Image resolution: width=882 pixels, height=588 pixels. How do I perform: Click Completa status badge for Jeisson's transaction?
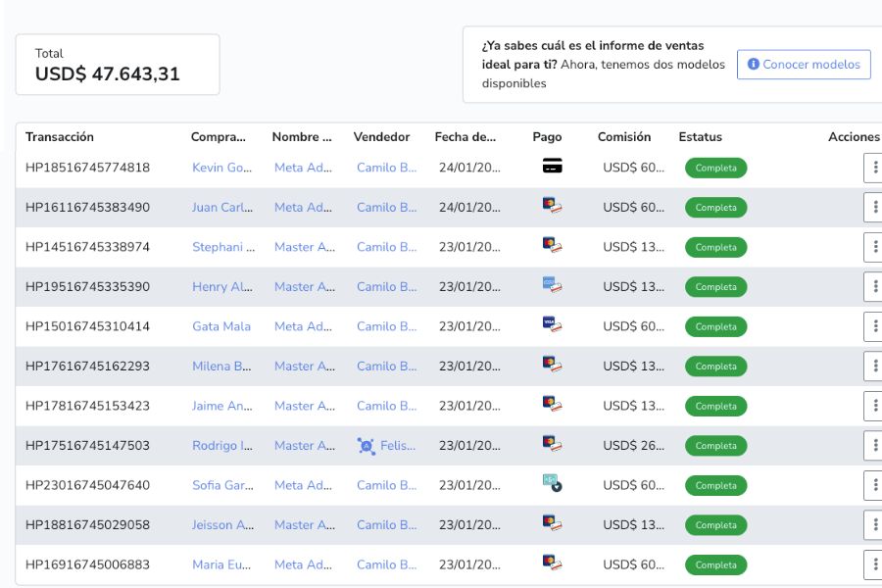[x=715, y=525]
